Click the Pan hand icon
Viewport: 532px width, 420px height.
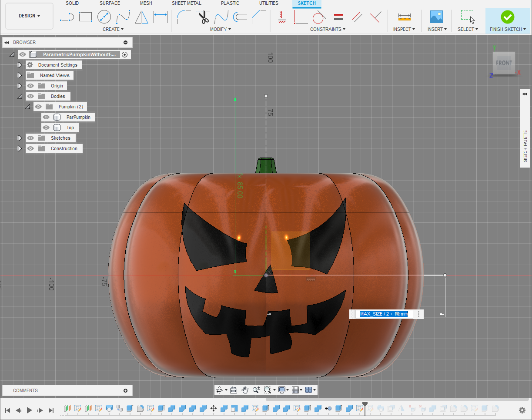245,390
